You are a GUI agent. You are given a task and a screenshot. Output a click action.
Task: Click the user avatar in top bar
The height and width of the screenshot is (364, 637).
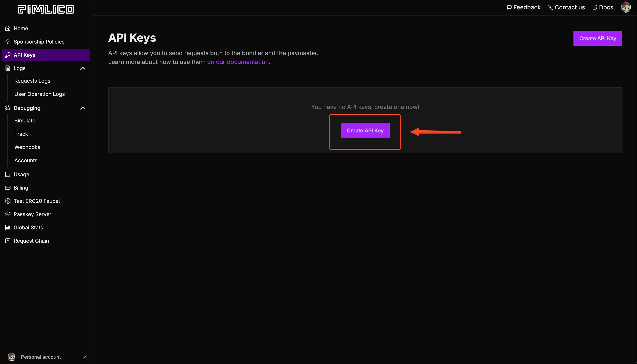point(626,8)
